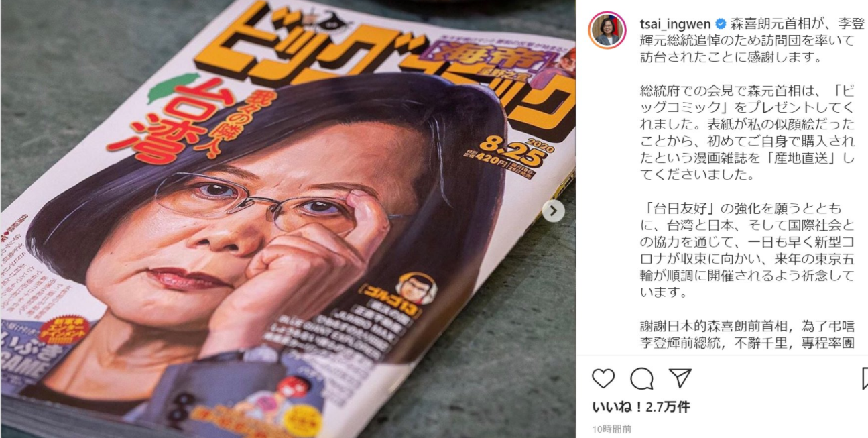Share post using the paper plane icon
868x438 pixels.
(x=680, y=378)
